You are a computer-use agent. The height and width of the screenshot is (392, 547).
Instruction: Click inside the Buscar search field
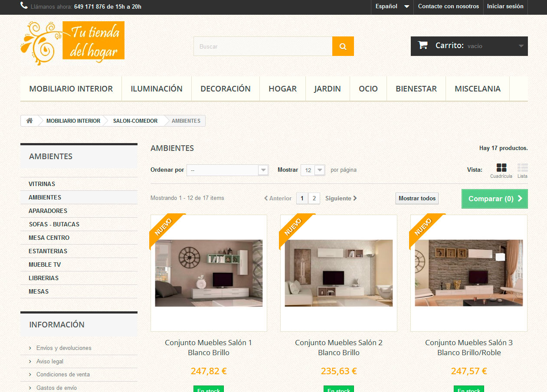263,46
